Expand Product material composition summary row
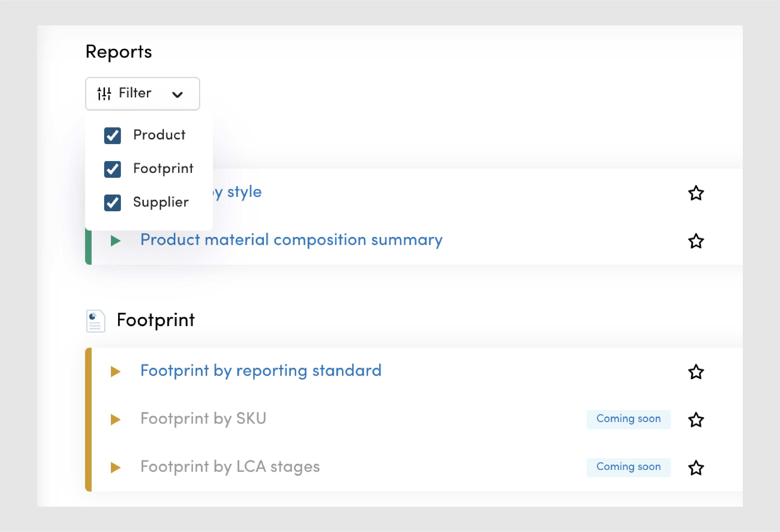The image size is (780, 532). pos(116,241)
